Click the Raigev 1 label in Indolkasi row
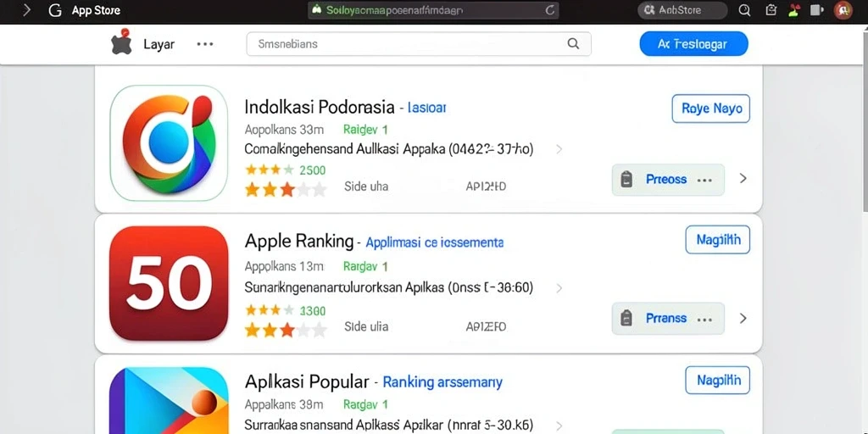 [x=365, y=130]
